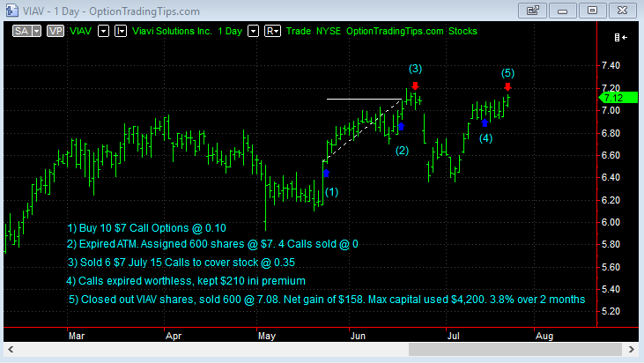The width and height of the screenshot is (644, 363).
Task: Minimize the VIAV chart window
Action: (x=563, y=11)
